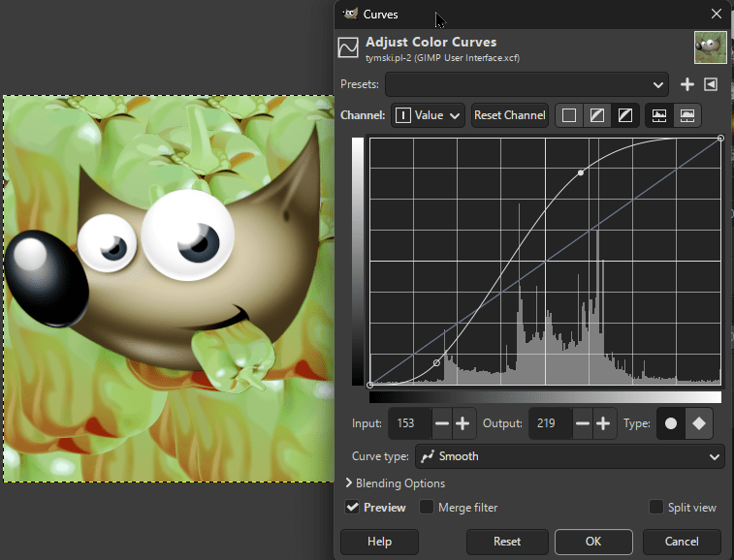Click the Reset button
The height and width of the screenshot is (560, 734).
click(x=507, y=542)
